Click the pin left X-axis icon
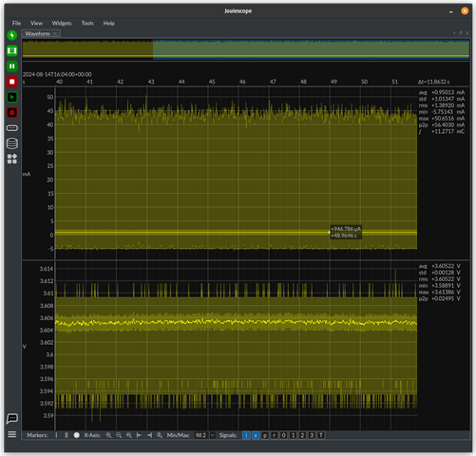Screen dimensions: 476x456 [x=139, y=435]
